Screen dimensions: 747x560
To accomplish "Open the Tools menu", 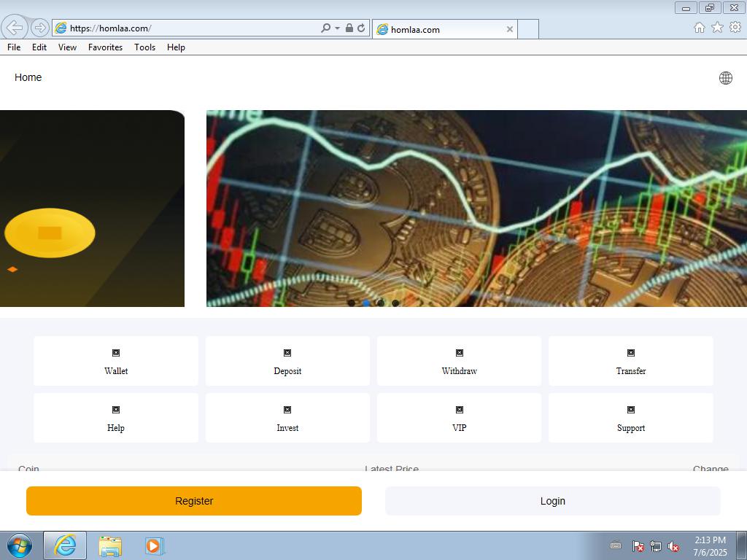I will (x=144, y=47).
